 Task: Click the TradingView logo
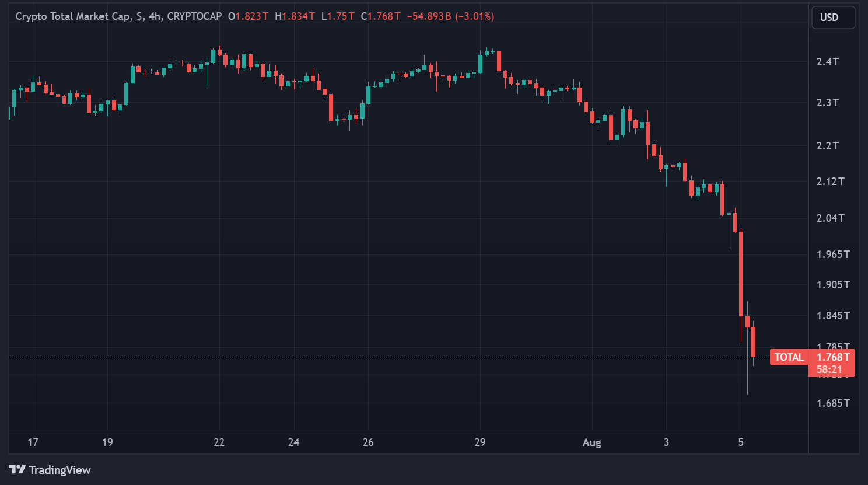[19, 470]
